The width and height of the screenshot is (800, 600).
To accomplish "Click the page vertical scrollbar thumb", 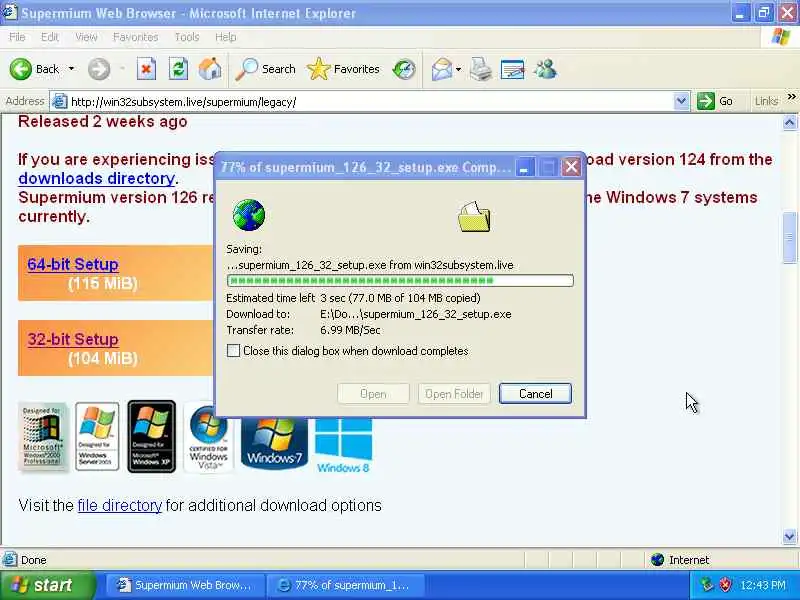I will [789, 238].
